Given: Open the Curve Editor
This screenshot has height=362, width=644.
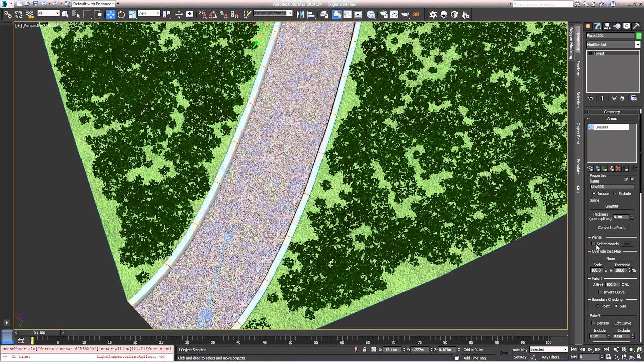Looking at the screenshot, I should [x=348, y=15].
